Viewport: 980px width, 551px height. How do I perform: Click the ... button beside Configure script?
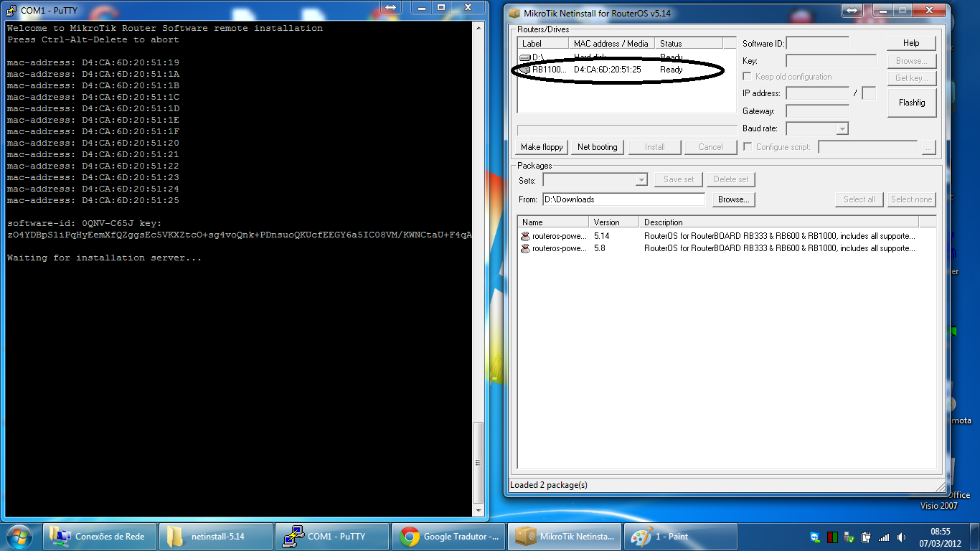pyautogui.click(x=929, y=147)
